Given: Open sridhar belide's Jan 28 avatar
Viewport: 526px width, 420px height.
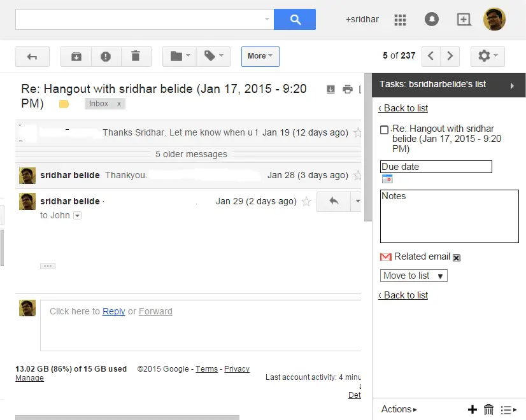Looking at the screenshot, I should point(27,176).
